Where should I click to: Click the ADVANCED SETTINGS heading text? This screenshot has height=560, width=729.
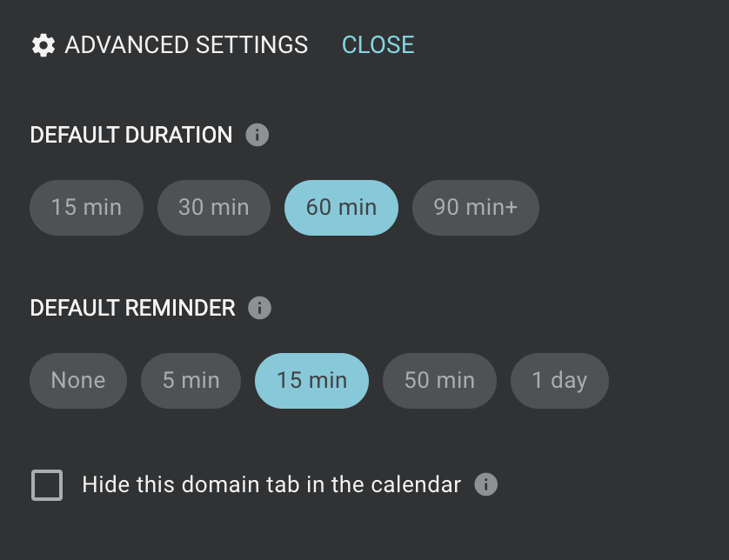tap(186, 45)
